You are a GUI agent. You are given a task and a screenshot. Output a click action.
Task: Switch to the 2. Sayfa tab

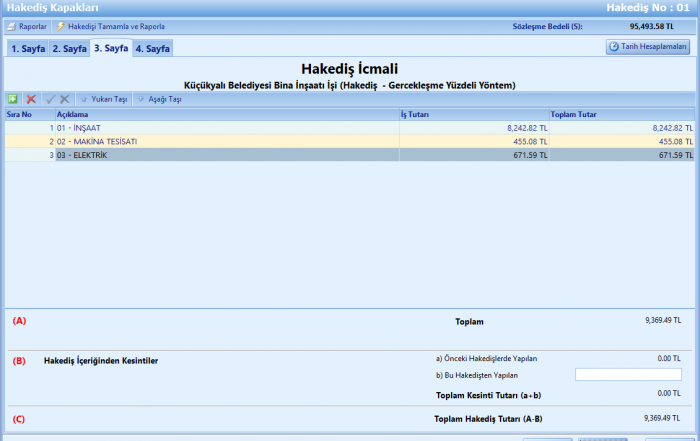coord(69,48)
